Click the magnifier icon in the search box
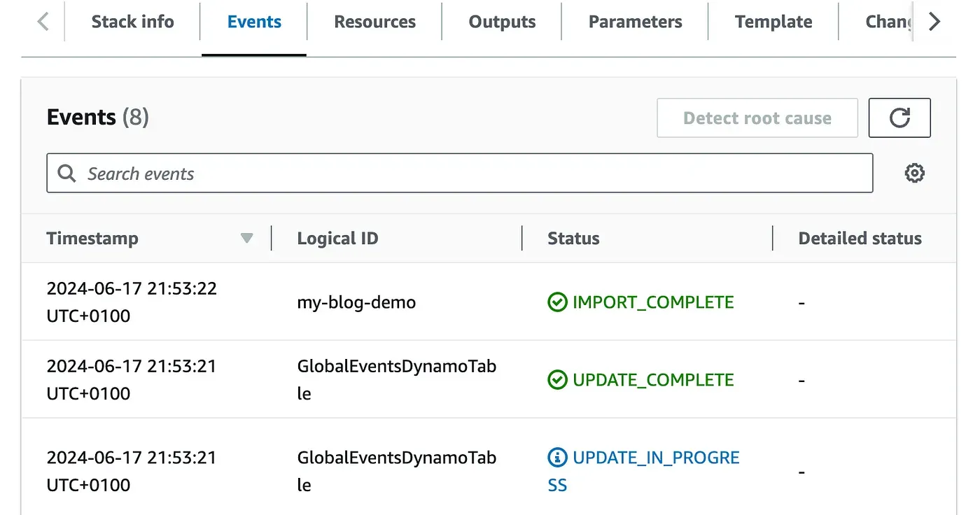This screenshot has height=515, width=980. pyautogui.click(x=66, y=174)
